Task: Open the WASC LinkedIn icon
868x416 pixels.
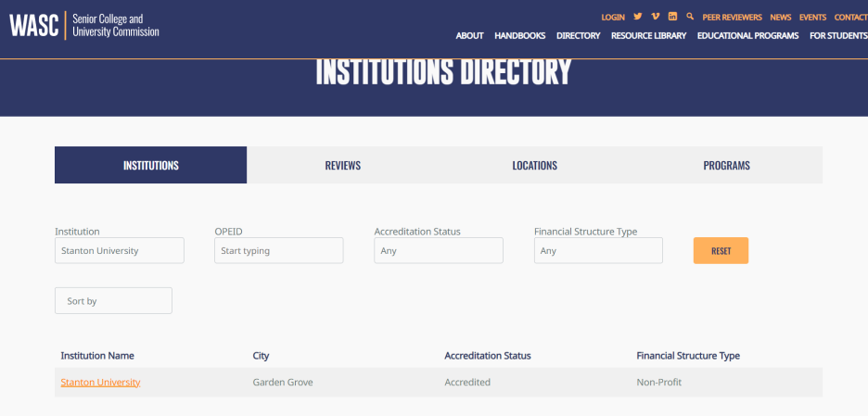Action: point(672,16)
